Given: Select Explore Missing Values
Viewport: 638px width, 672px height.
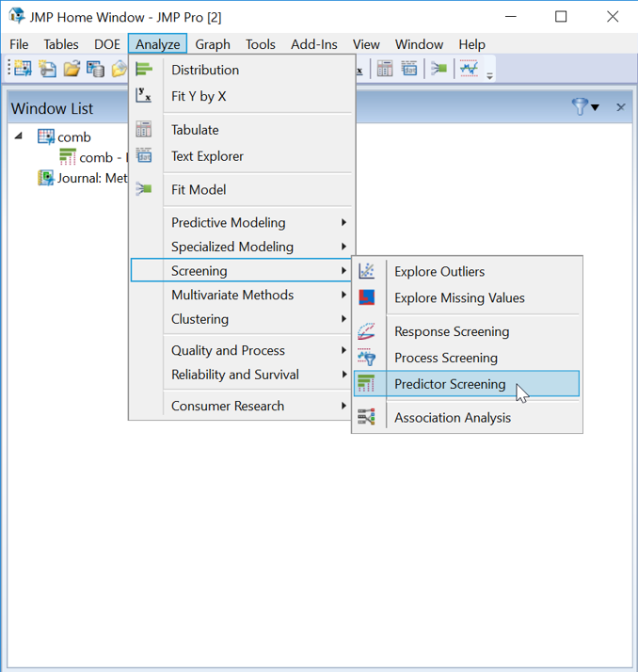Looking at the screenshot, I should pyautogui.click(x=467, y=297).
